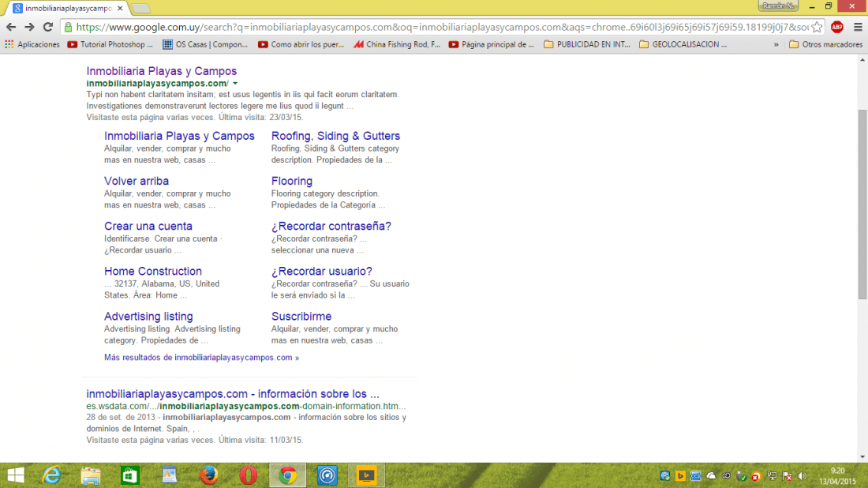Click the address bar URL
The width and height of the screenshot is (868, 488).
tap(442, 27)
